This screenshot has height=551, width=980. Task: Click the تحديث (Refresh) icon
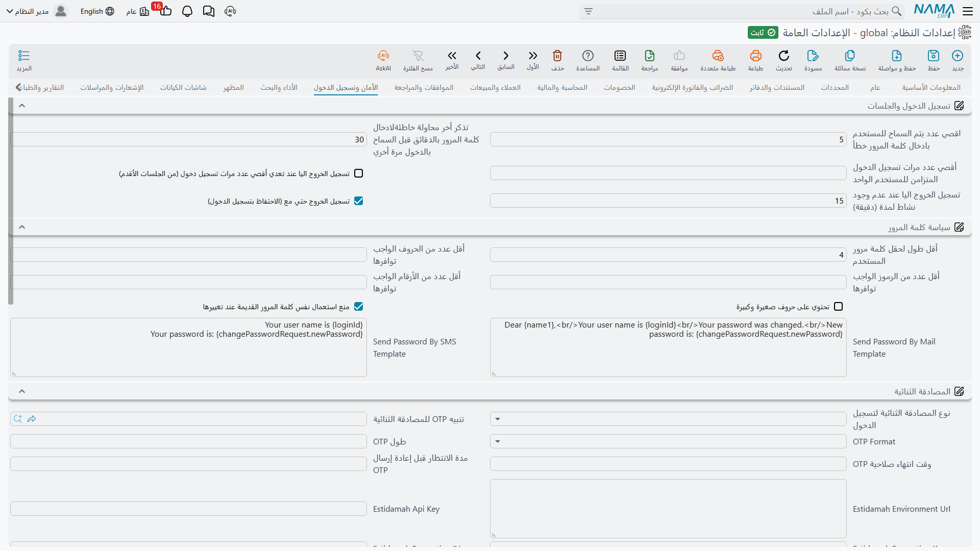coord(784,56)
